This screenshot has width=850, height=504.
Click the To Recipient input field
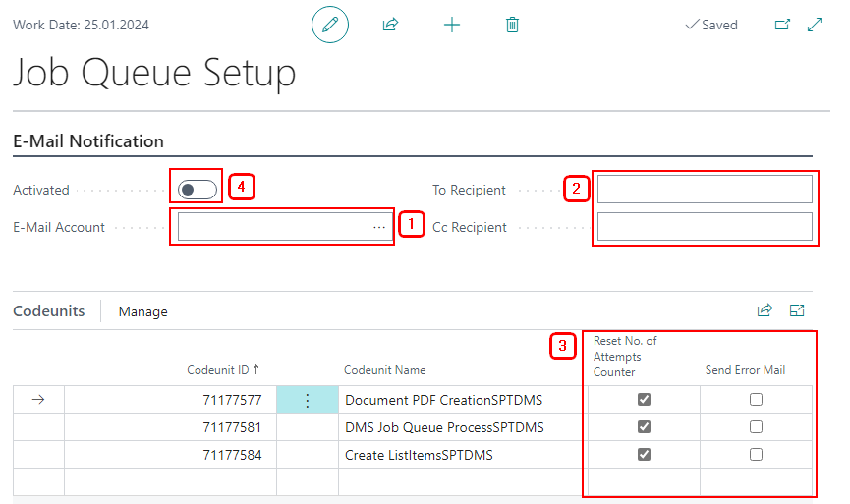click(x=705, y=190)
